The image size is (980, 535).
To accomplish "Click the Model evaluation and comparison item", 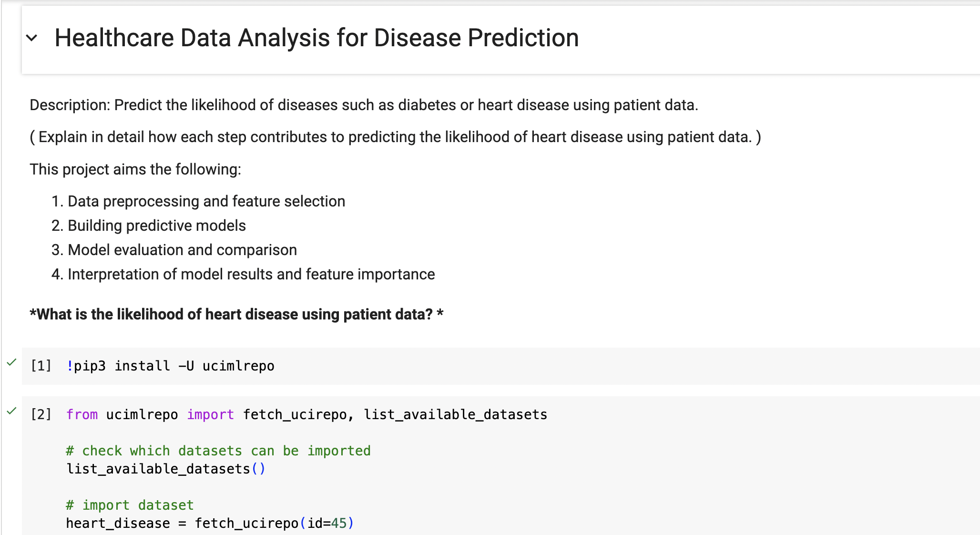I will (x=182, y=249).
